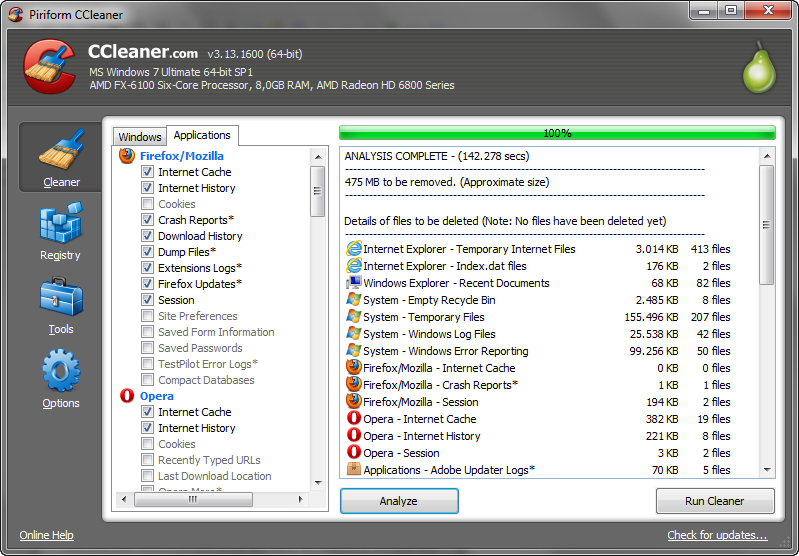Click results pane scroll up arrow
Viewport: 799px width, 556px height.
point(767,156)
